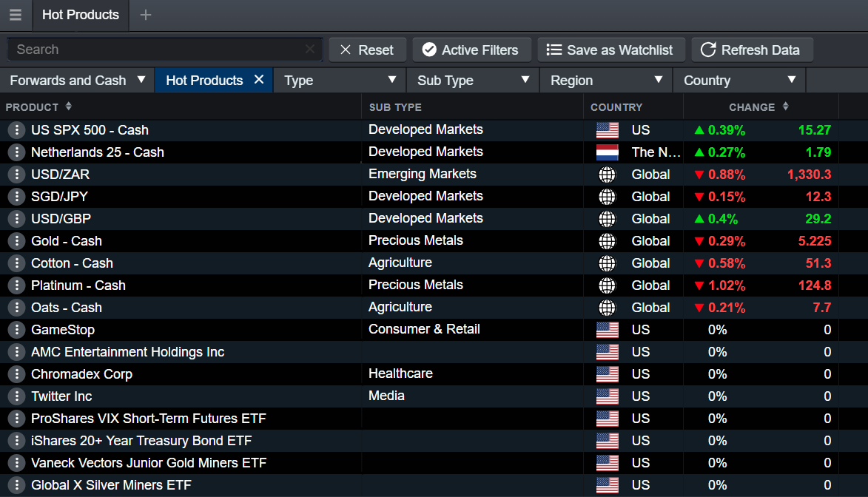868x497 pixels.
Task: Open the hamburger menu icon
Action: pyautogui.click(x=16, y=15)
